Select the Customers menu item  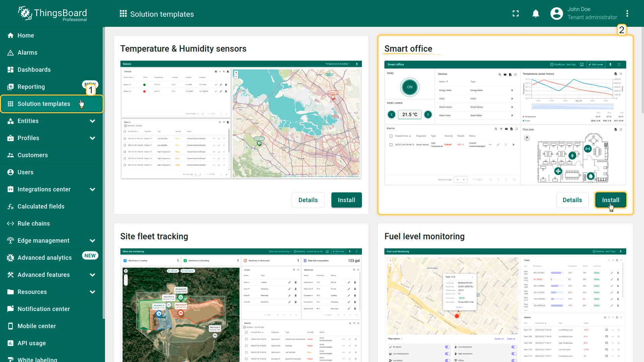(33, 155)
